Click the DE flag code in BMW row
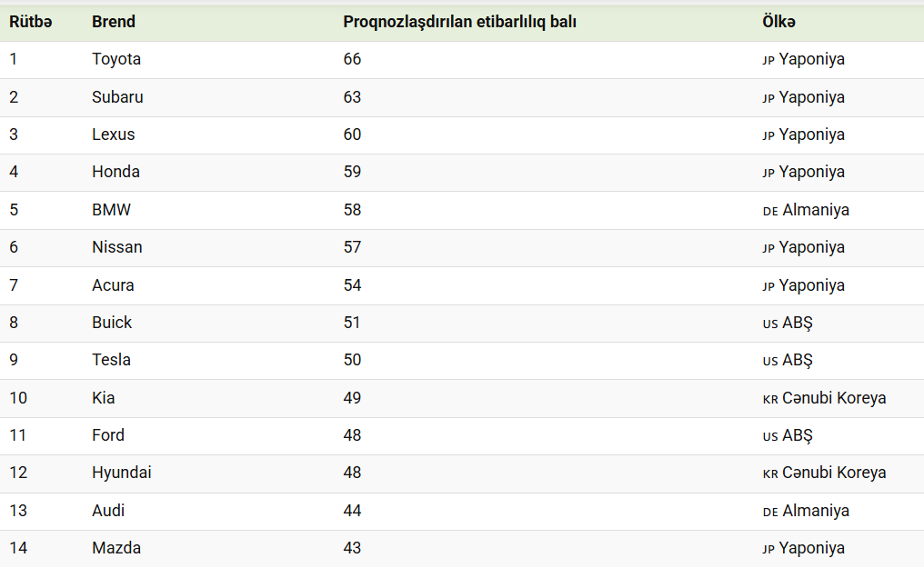The image size is (924, 578). pyautogui.click(x=770, y=212)
